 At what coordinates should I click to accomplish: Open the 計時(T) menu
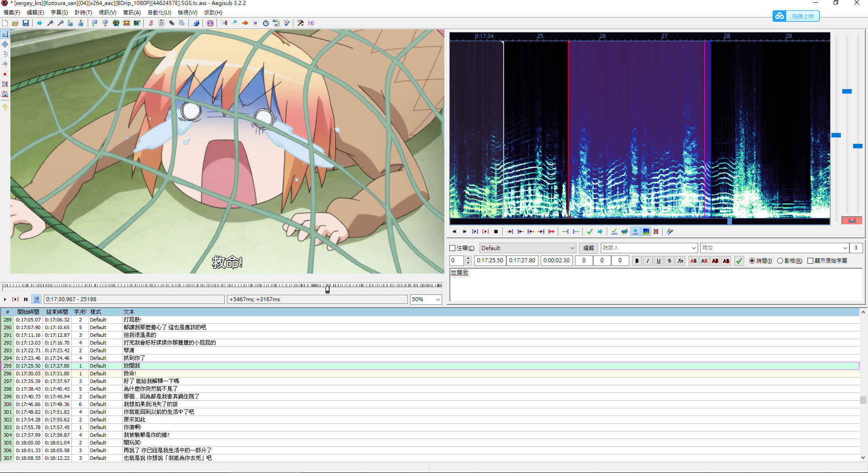(84, 13)
